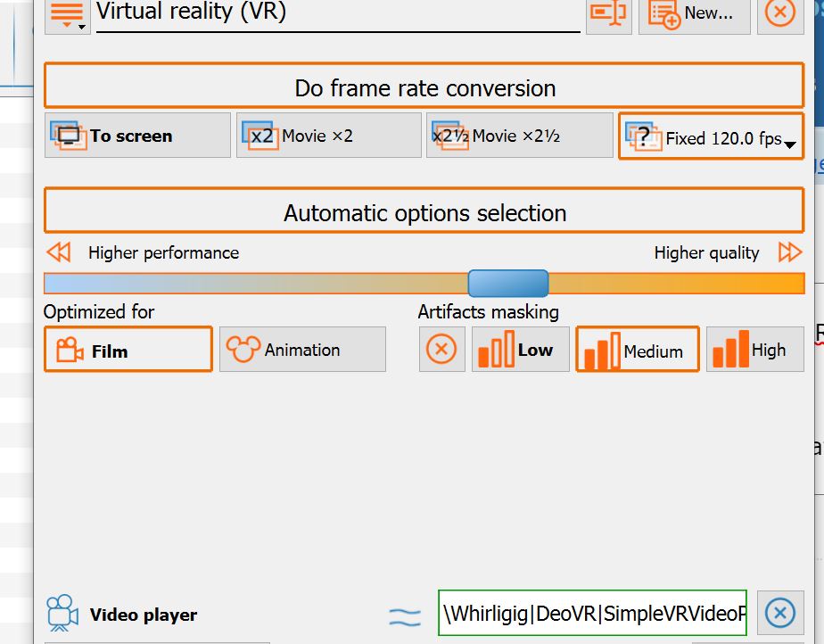Select Film optimization
This screenshot has width=824, height=644.
coord(128,350)
